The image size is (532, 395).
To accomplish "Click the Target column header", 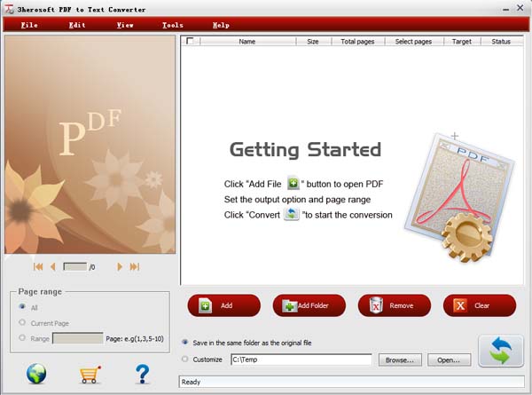I will (x=462, y=42).
